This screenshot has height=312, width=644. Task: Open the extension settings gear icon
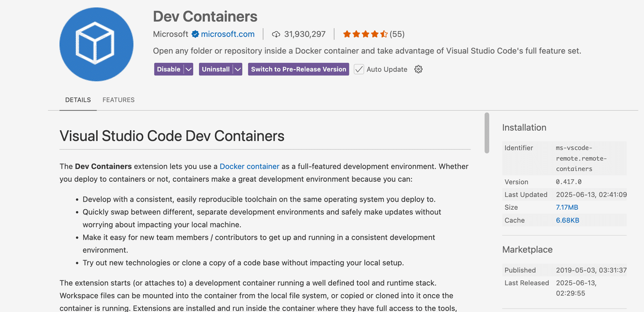tap(418, 69)
